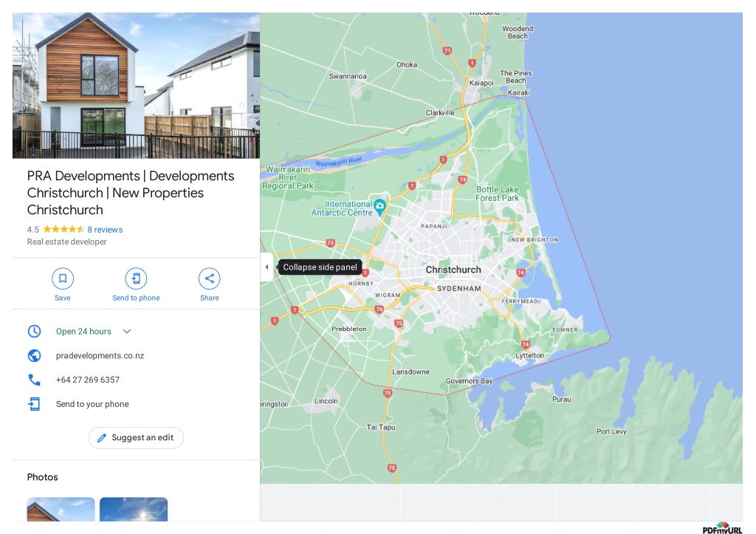Image resolution: width=756 pixels, height=534 pixels.
Task: Click the Real estate developer category text
Action: [x=66, y=242]
